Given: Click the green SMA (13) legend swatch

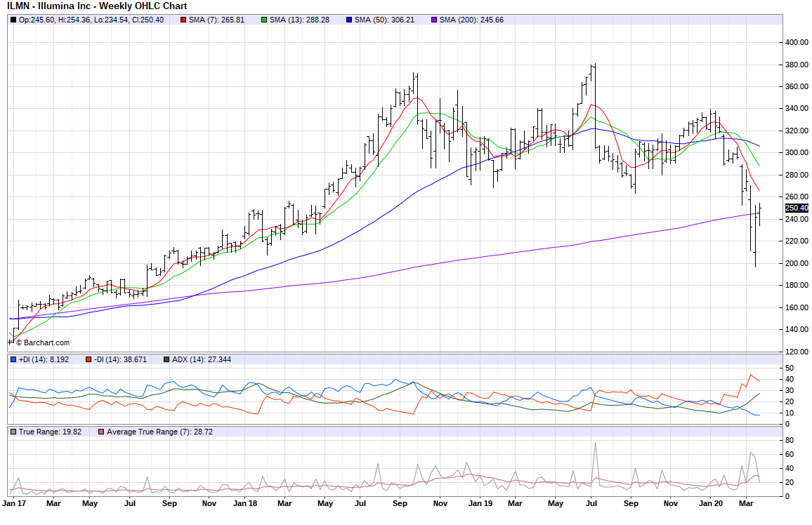Looking at the screenshot, I should click(x=264, y=20).
